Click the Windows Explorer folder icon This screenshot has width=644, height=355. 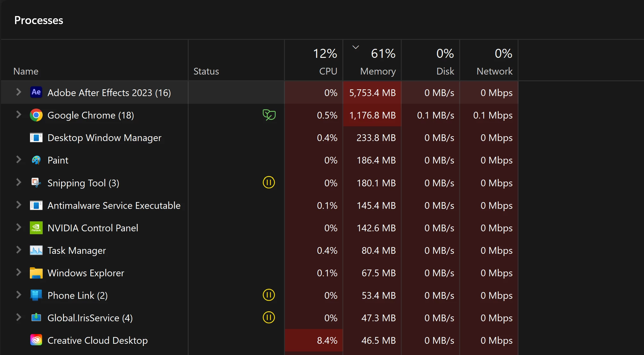coord(36,273)
